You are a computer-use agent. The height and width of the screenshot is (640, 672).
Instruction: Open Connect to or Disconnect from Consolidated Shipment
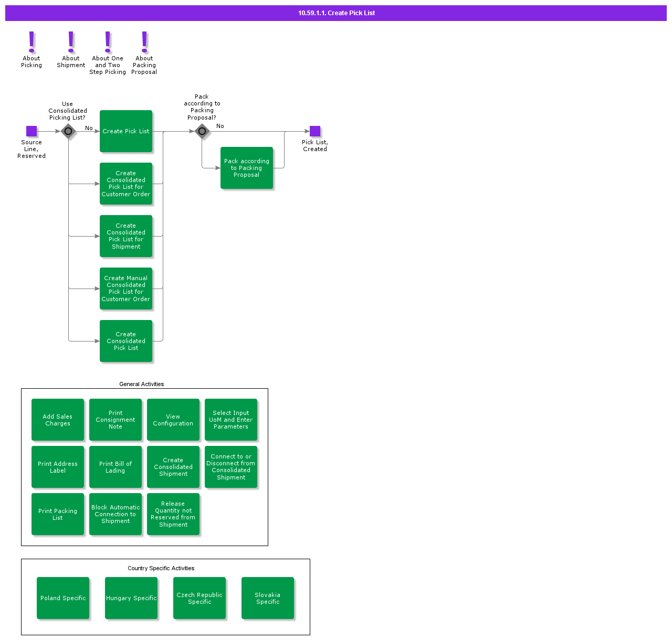(x=231, y=467)
